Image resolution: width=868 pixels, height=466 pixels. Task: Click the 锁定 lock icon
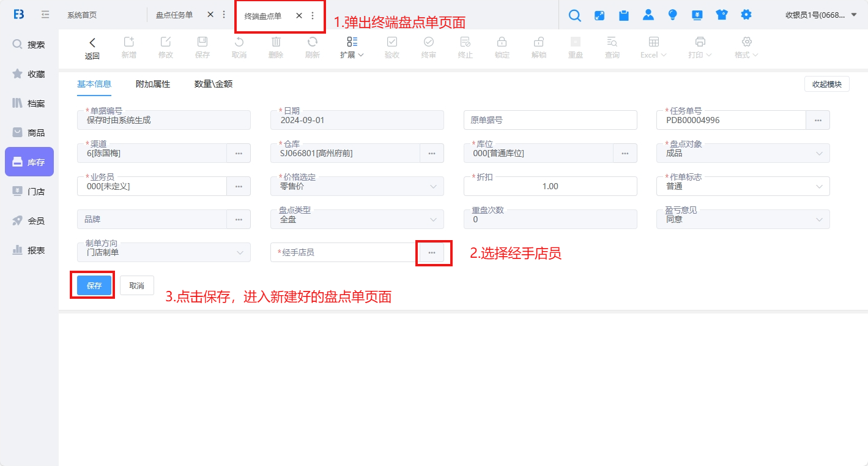pos(502,42)
